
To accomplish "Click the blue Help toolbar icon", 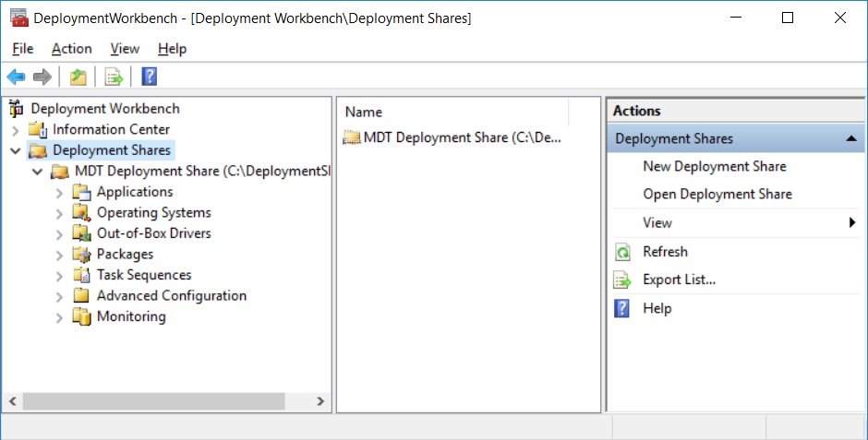I will tap(149, 77).
